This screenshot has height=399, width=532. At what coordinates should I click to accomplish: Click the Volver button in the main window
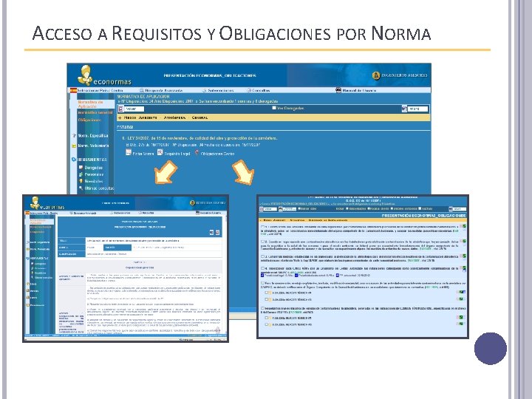click(134, 109)
